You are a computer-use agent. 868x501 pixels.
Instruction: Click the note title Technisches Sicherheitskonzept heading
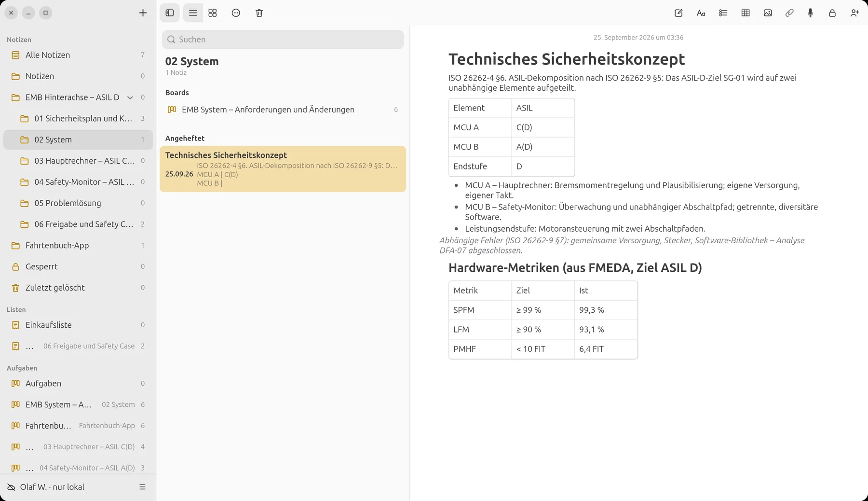coord(567,59)
